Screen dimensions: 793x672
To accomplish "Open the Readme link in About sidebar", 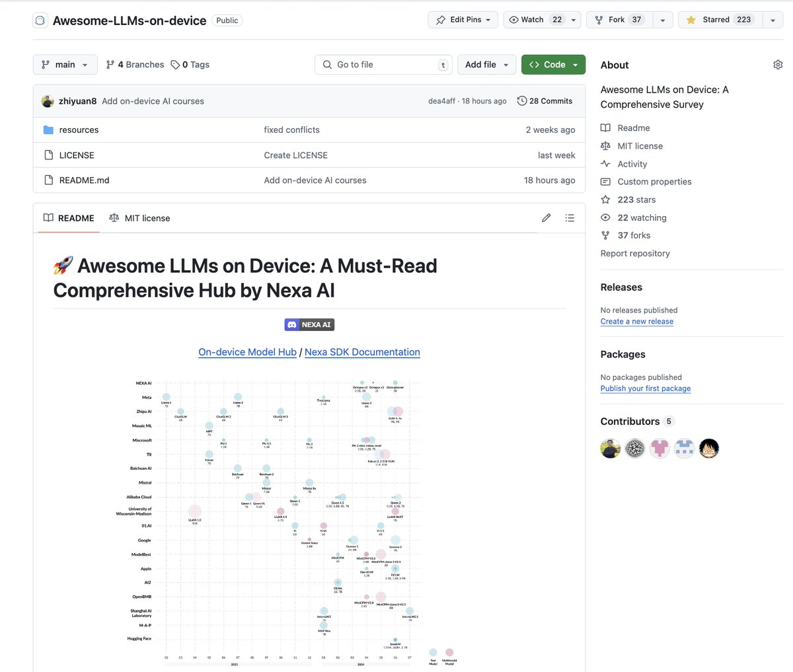I will 625,128.
